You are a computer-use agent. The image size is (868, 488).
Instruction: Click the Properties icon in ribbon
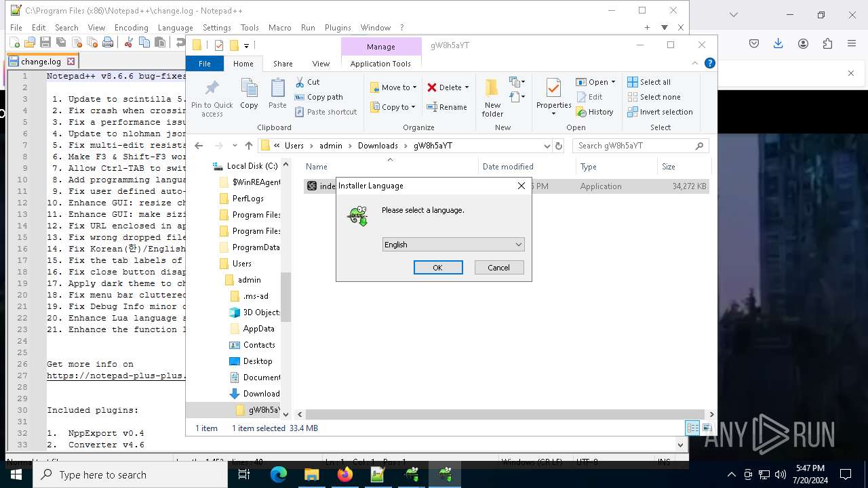(553, 89)
